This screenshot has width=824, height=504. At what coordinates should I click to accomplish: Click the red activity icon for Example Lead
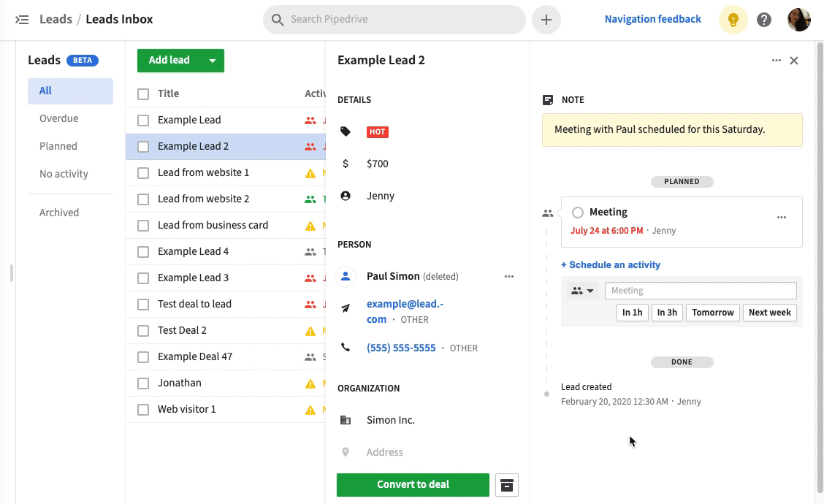tap(310, 121)
